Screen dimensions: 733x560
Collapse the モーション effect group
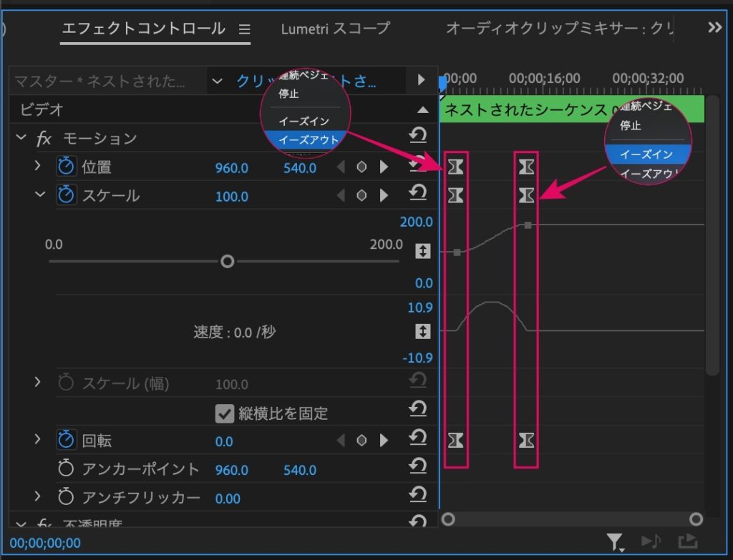click(x=21, y=137)
